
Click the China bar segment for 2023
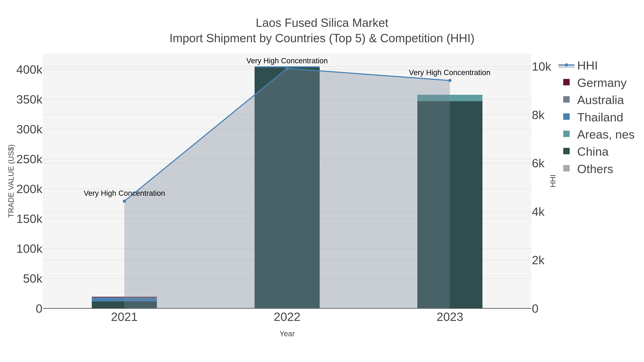pyautogui.click(x=450, y=205)
